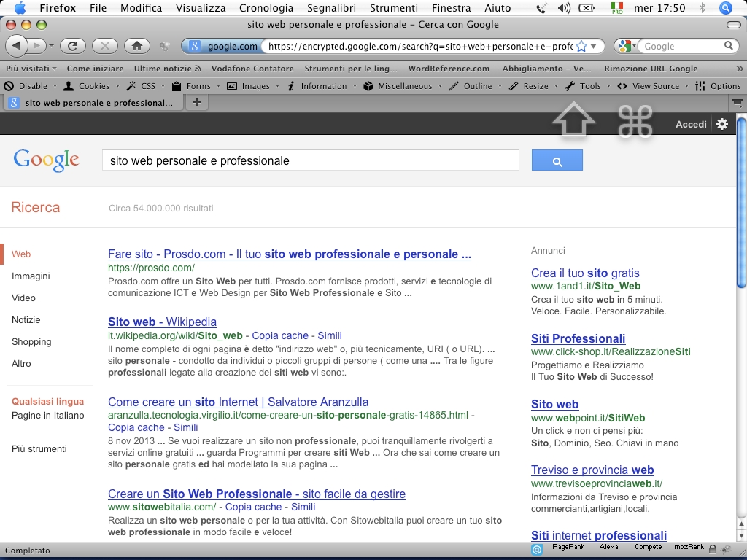Click the Italian flag PRO menu bar icon
The width and height of the screenshot is (747, 560).
[x=617, y=8]
